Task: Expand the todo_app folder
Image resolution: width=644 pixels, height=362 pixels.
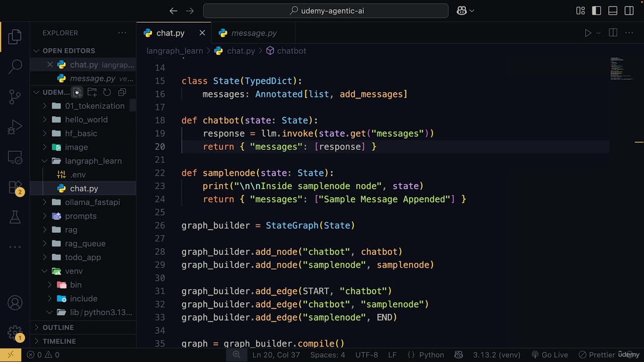Action: pos(83,257)
